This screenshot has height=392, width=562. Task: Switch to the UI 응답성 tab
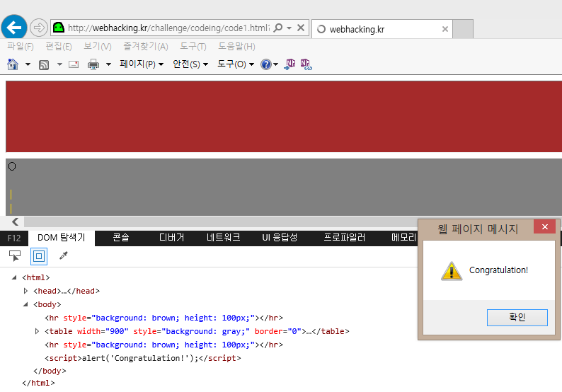[280, 238]
